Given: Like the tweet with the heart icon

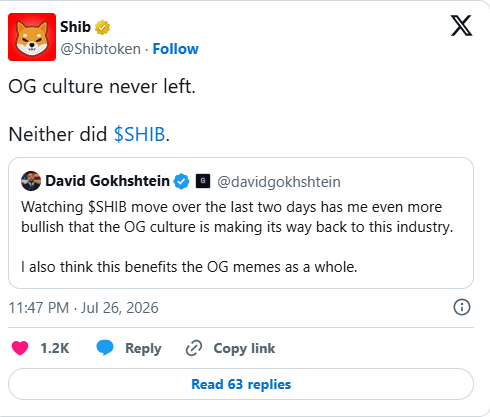Looking at the screenshot, I should point(20,348).
